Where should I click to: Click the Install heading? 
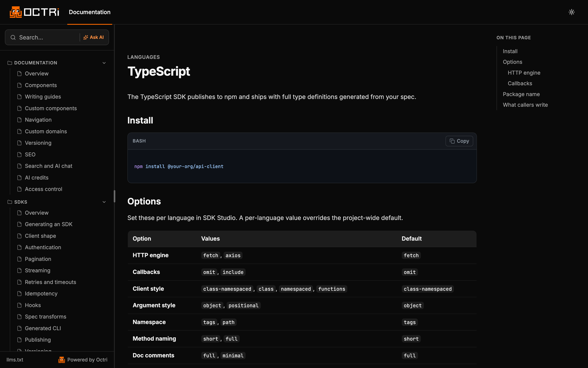click(x=140, y=120)
